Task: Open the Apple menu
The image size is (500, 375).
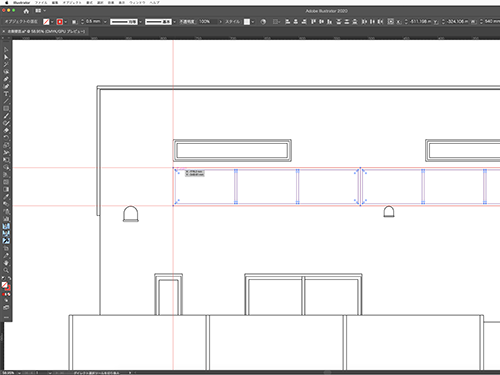Action: coord(6,2)
